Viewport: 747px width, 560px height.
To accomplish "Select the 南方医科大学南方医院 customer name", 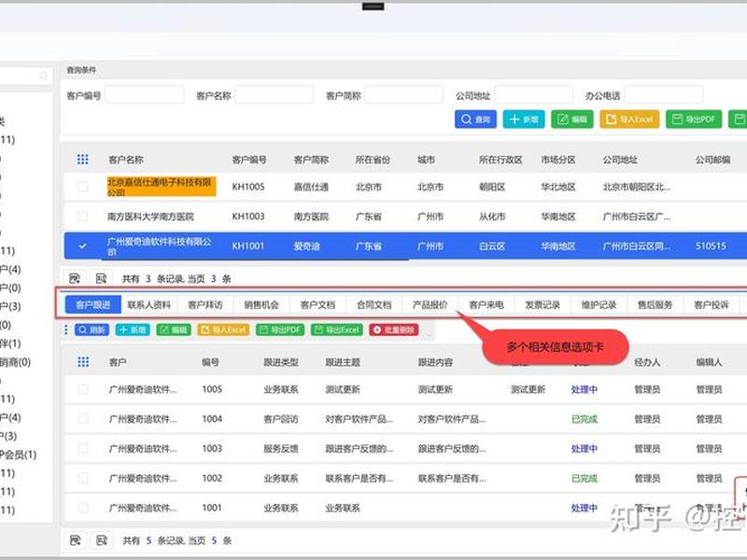I will click(150, 217).
